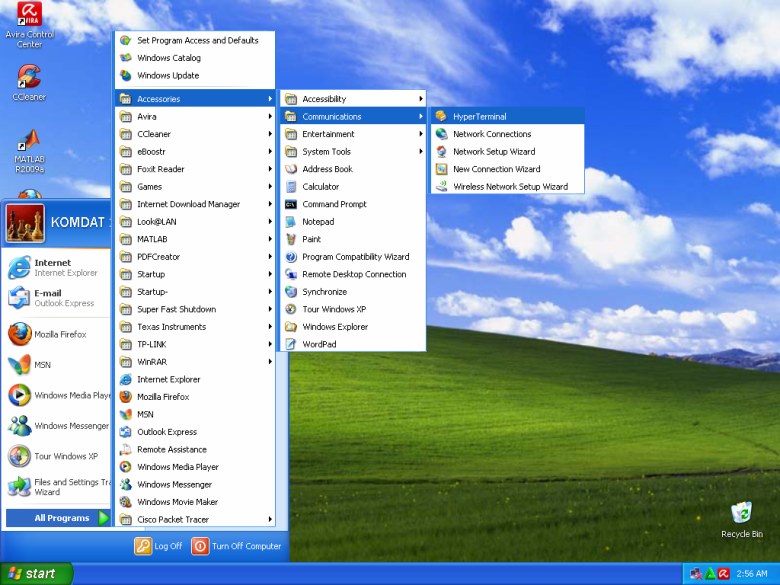780x585 pixels.
Task: Open HyperTerminal from Communications submenu
Action: pos(507,116)
